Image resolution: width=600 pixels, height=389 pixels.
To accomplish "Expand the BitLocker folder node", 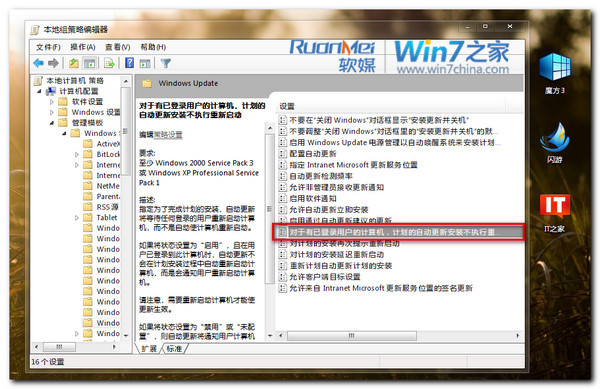I will (77, 155).
